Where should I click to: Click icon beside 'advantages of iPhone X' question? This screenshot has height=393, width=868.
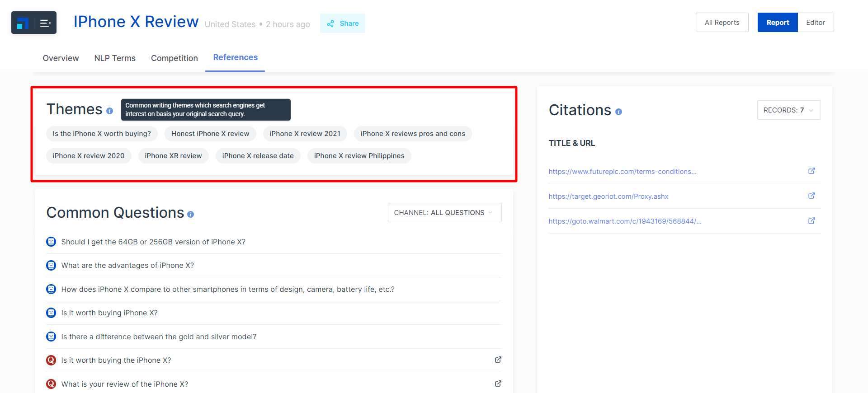[51, 265]
